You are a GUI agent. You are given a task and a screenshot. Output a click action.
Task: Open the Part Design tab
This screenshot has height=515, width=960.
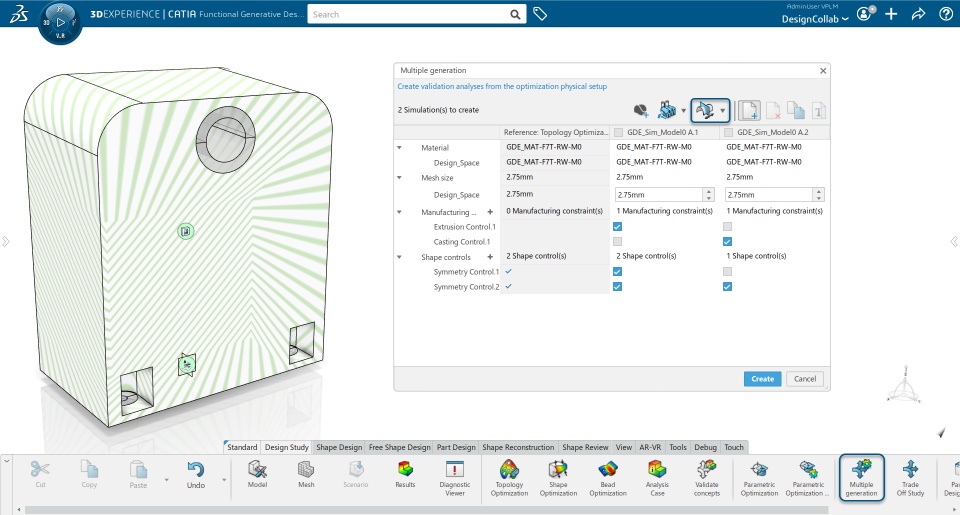pyautogui.click(x=456, y=447)
